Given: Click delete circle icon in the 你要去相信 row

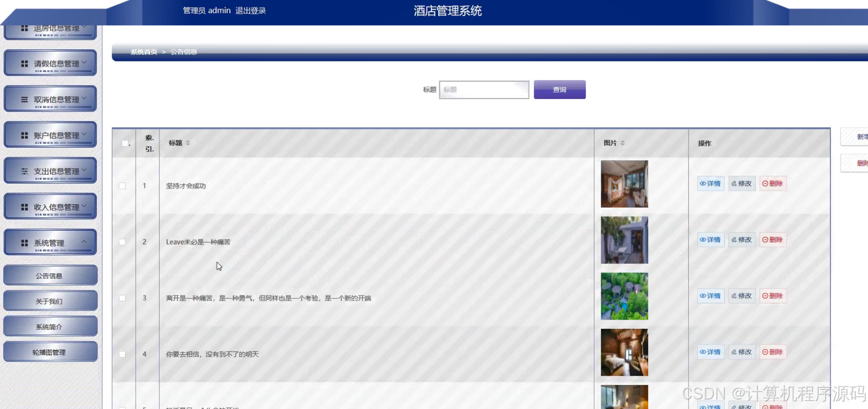Looking at the screenshot, I should coord(765,352).
